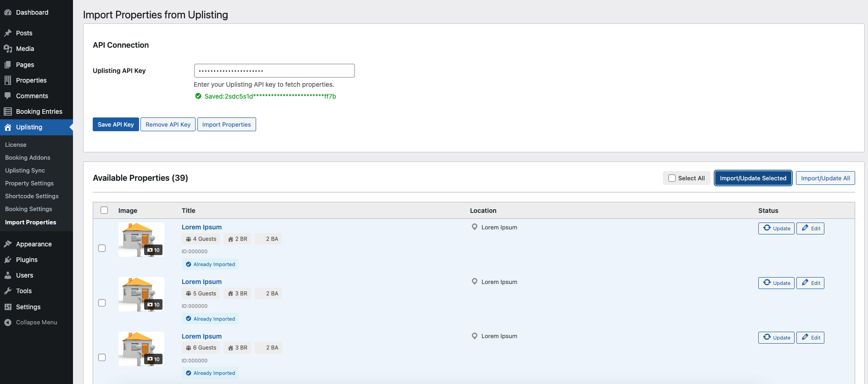Click the Comments bubble icon
Viewport: 868px width, 384px height.
click(8, 96)
